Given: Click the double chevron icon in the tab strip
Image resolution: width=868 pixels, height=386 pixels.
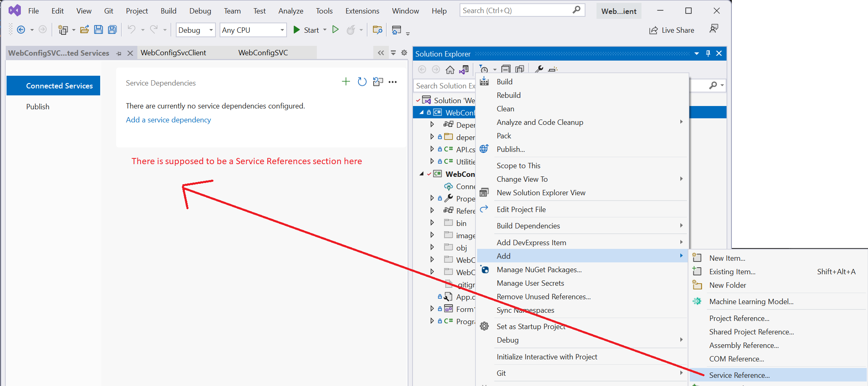Looking at the screenshot, I should (x=381, y=53).
